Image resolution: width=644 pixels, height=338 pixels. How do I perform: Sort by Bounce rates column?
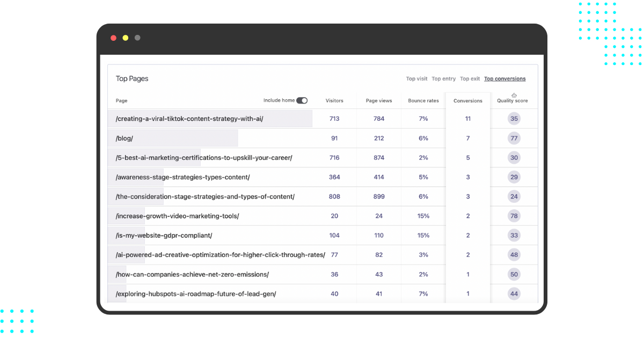point(423,100)
